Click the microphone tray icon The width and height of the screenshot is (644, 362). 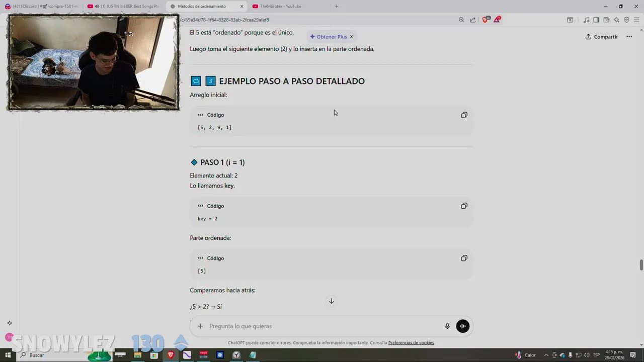(x=571, y=355)
